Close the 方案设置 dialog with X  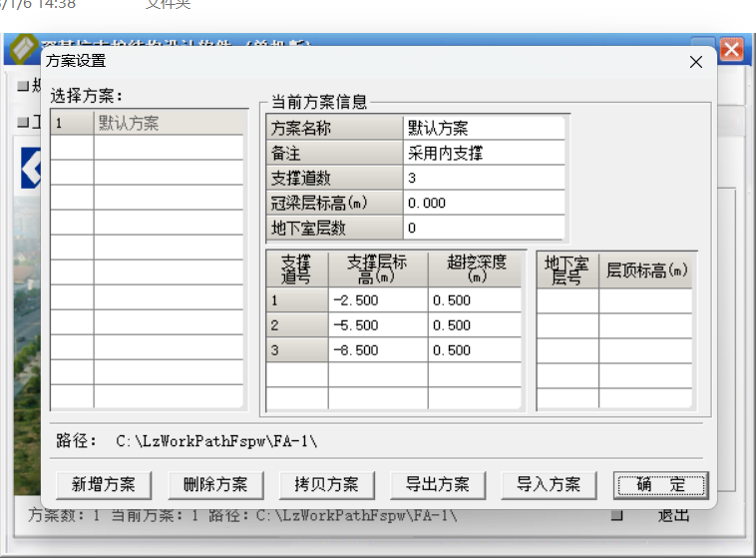pos(695,62)
